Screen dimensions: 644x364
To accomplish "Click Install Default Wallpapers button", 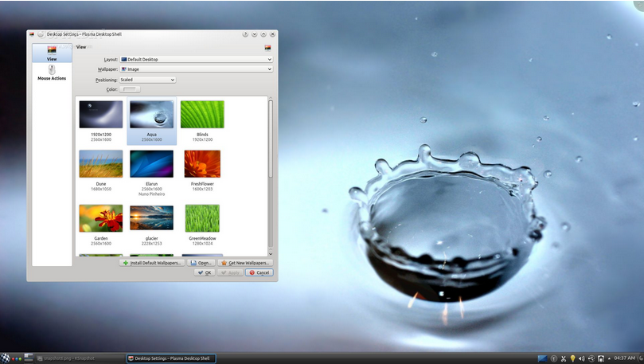I will (152, 263).
